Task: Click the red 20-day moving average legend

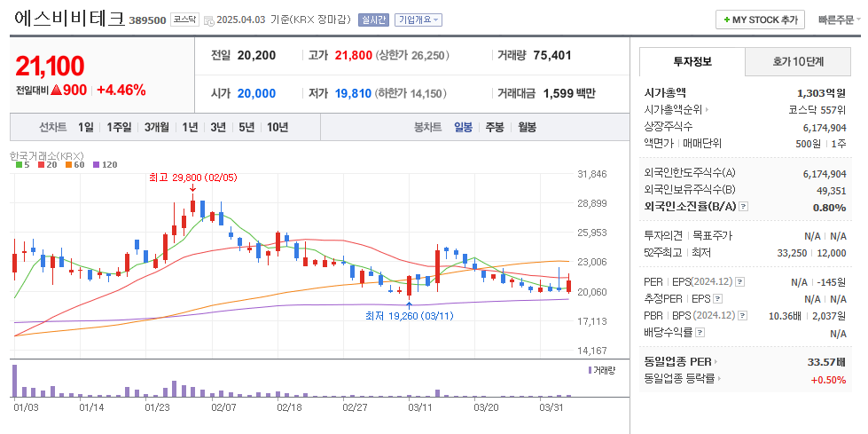Action: coord(47,164)
